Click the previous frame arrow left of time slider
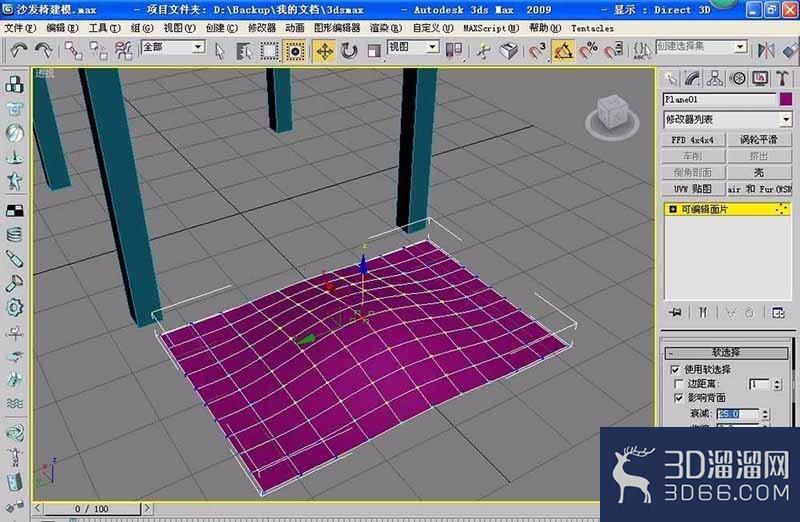Image resolution: width=800 pixels, height=522 pixels. [37, 508]
